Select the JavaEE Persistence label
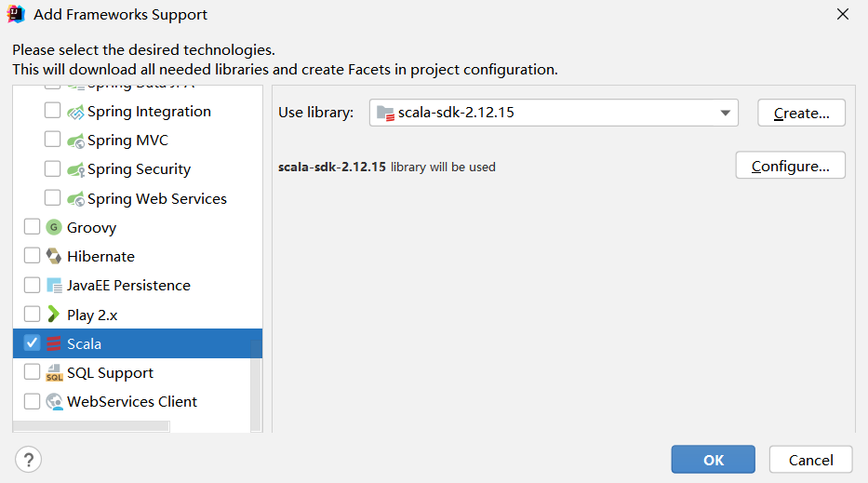868x483 pixels. (x=128, y=286)
